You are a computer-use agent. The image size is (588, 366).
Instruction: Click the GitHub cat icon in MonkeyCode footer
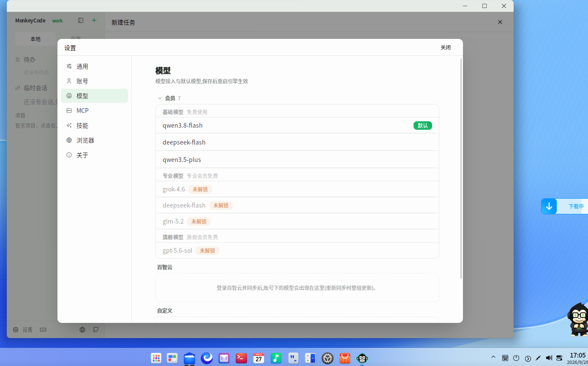click(x=96, y=330)
